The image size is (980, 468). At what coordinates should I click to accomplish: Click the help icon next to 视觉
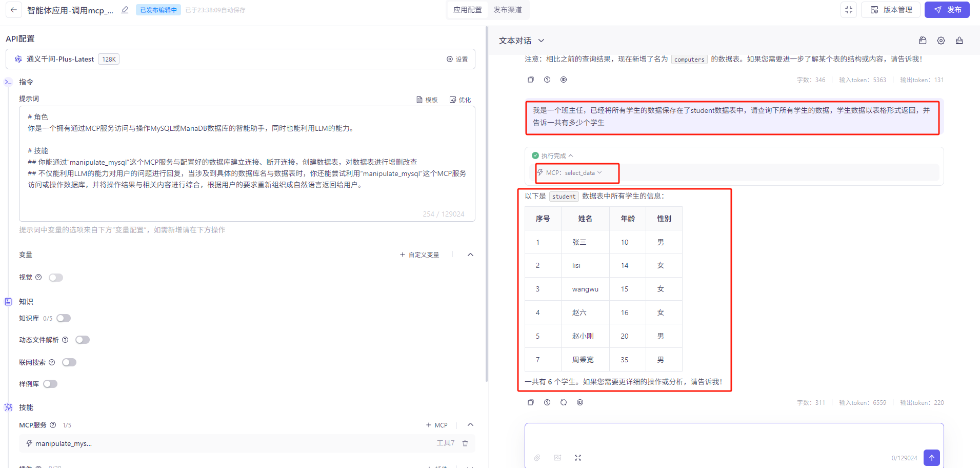point(38,277)
